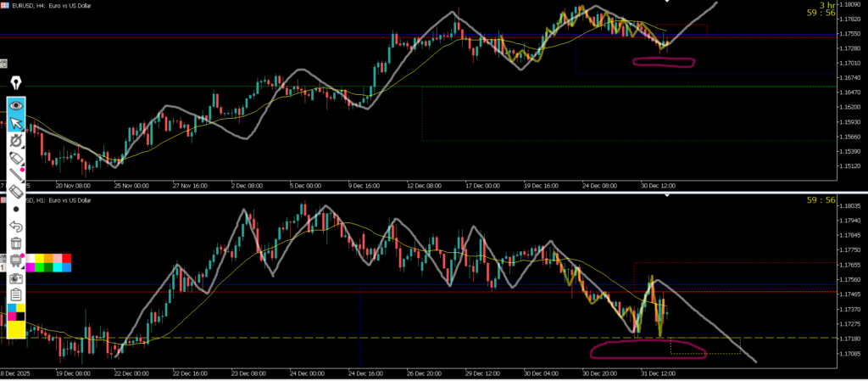Select the pencil drawing tool
The image size is (868, 381).
16,158
